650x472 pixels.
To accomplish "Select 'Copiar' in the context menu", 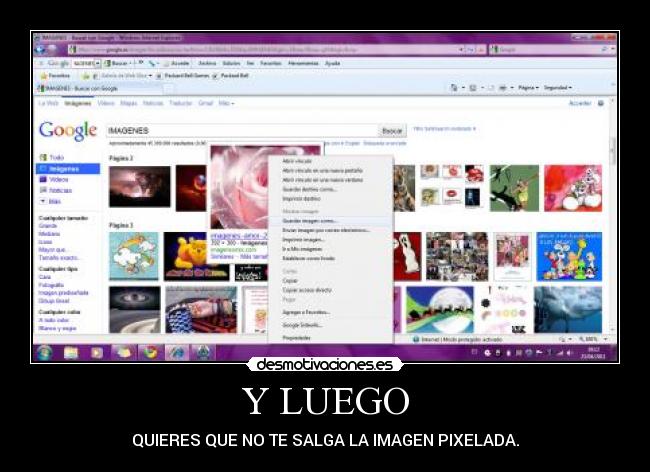I will click(330, 281).
